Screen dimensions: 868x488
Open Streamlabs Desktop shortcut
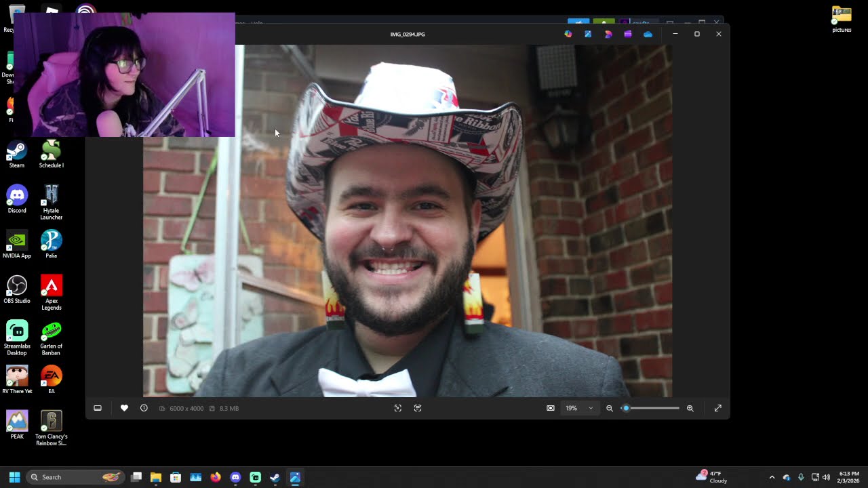[17, 338]
